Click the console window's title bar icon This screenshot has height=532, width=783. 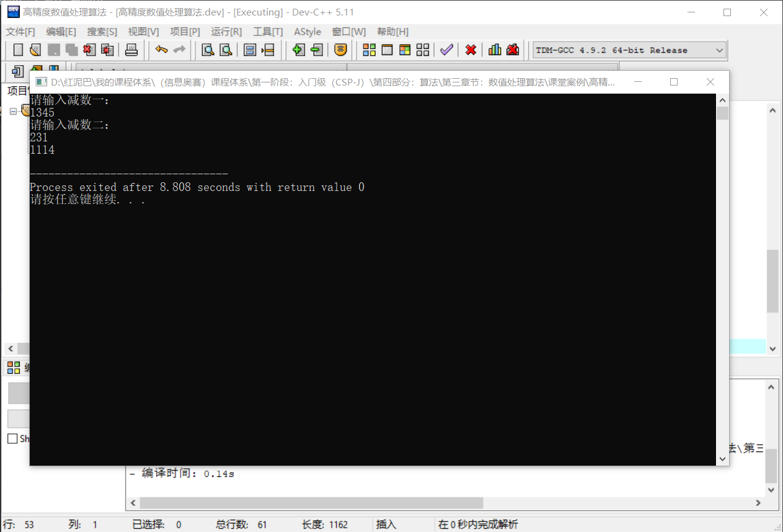[41, 82]
